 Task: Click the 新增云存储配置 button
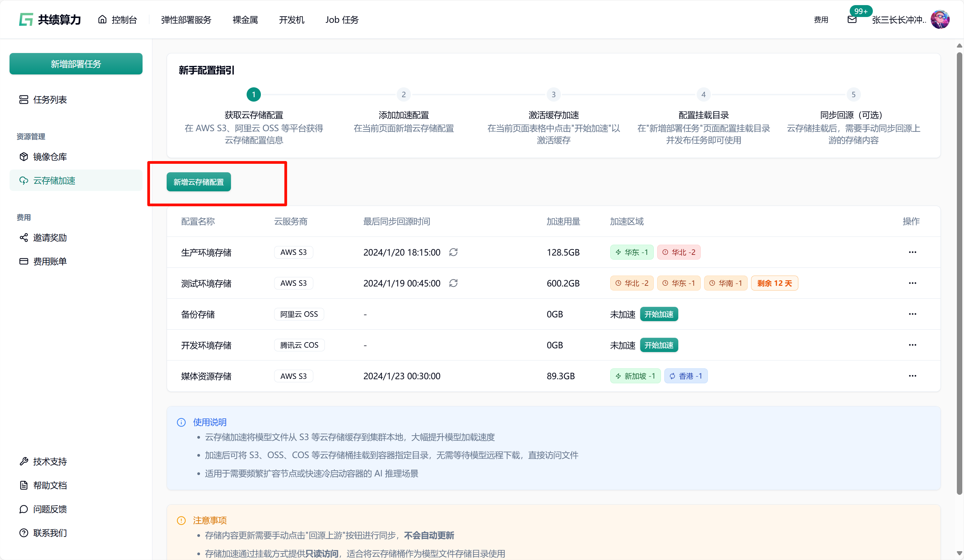[199, 182]
